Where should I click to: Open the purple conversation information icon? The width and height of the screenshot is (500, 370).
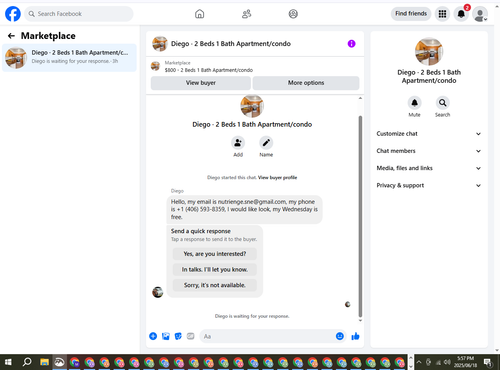pos(351,44)
